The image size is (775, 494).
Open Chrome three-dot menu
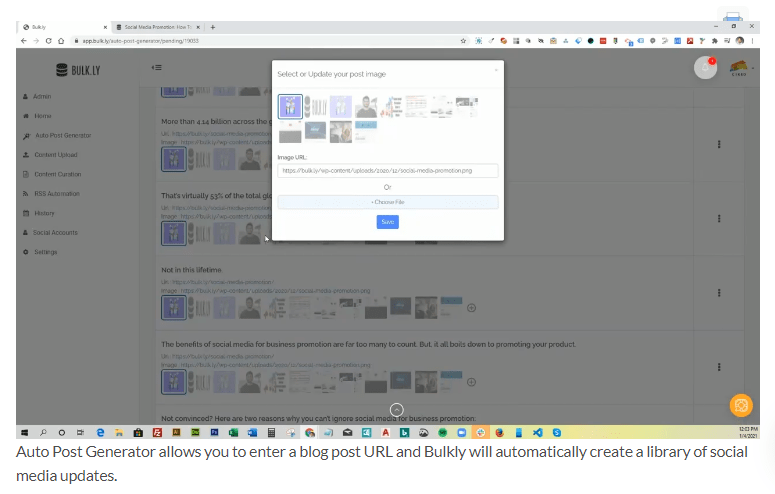pos(752,41)
